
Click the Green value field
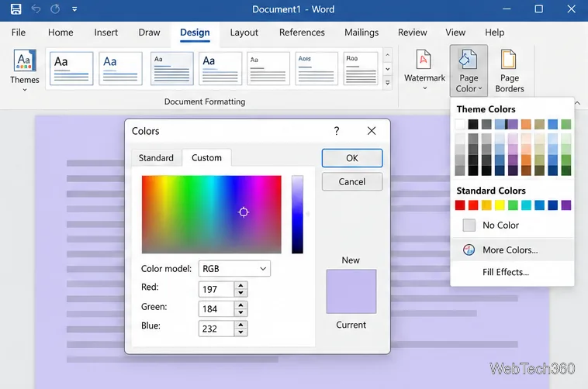(x=216, y=309)
